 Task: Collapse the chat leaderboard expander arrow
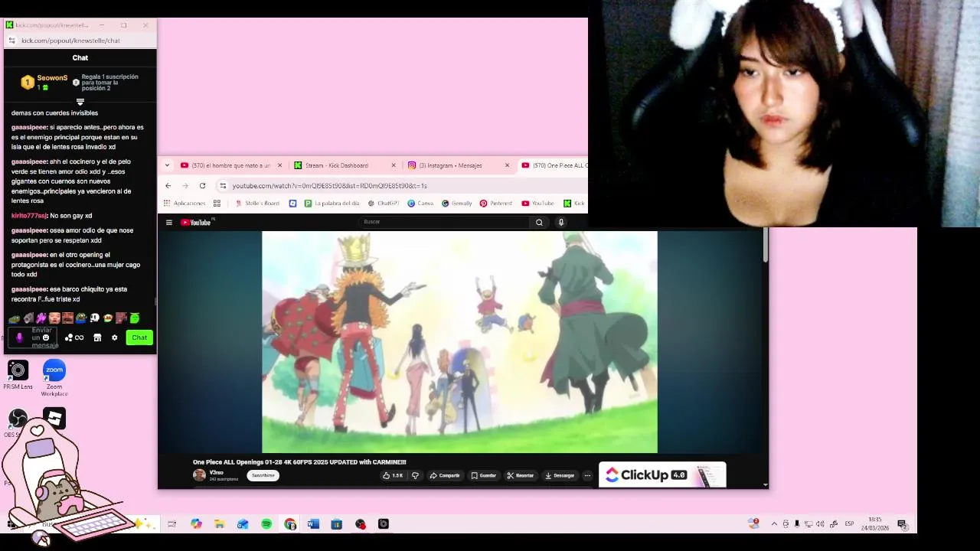click(x=80, y=102)
